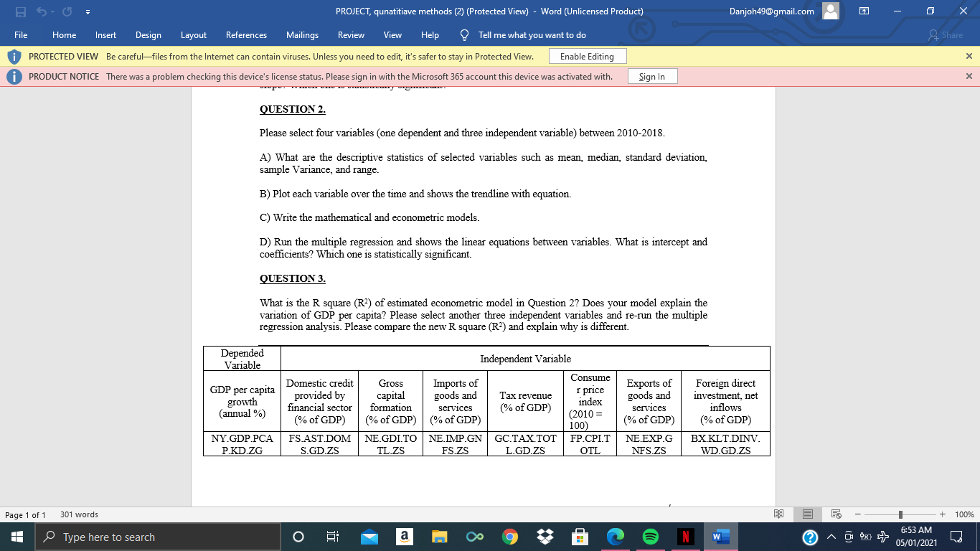Open Ribbon Display Options
The width and height of the screenshot is (980, 551).
[864, 11]
